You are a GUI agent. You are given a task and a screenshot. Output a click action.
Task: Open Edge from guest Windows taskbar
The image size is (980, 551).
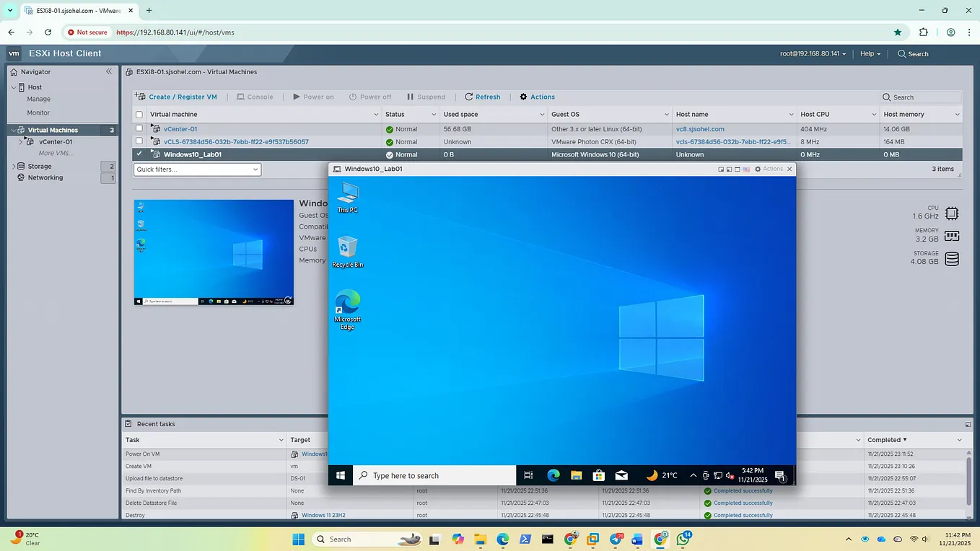click(554, 475)
